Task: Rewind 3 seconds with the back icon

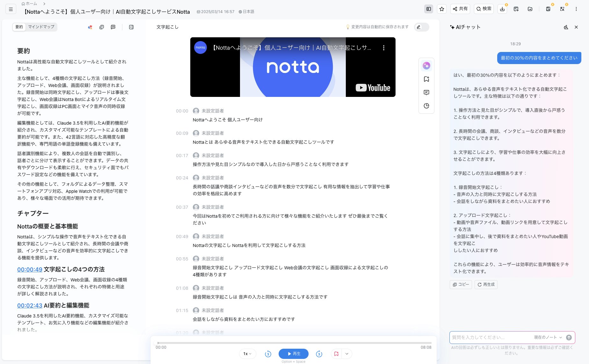Action: click(268, 354)
